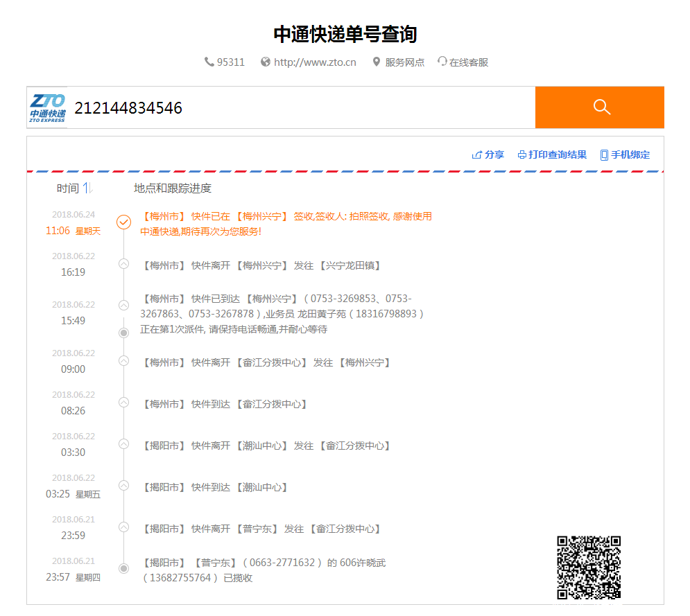Click the ZTO Express logo

pyautogui.click(x=48, y=107)
